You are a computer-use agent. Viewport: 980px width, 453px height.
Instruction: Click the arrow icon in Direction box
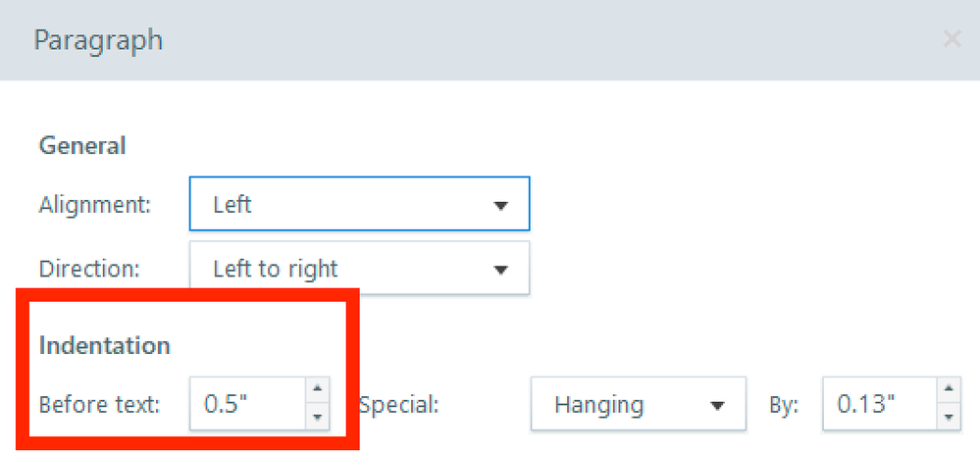coord(500,270)
